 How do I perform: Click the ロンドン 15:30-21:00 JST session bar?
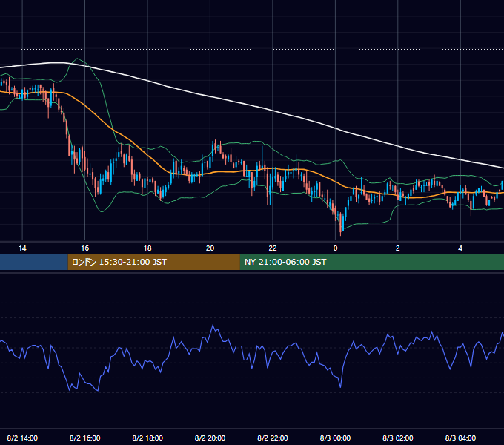pos(154,262)
